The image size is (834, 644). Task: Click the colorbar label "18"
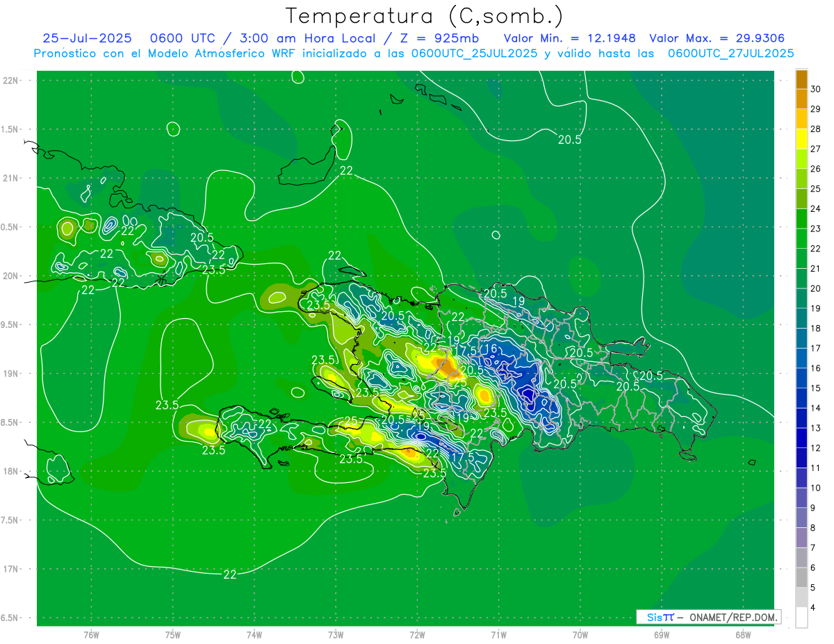[817, 329]
